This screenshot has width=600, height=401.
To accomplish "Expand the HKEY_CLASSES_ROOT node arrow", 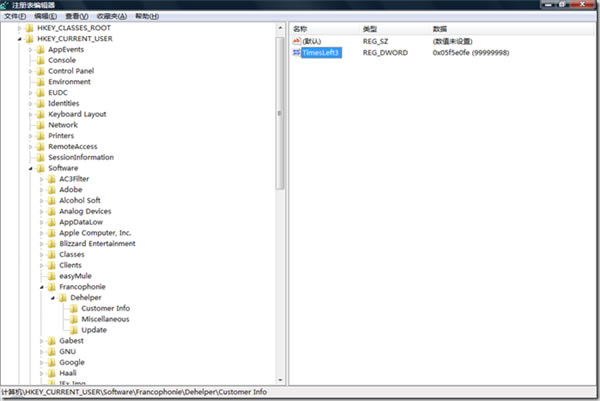I will coord(20,28).
